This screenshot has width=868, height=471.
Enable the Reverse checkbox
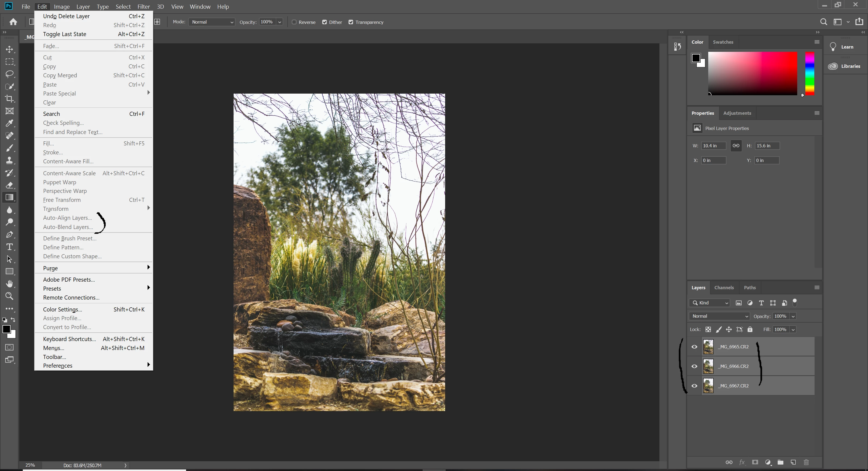pyautogui.click(x=294, y=22)
